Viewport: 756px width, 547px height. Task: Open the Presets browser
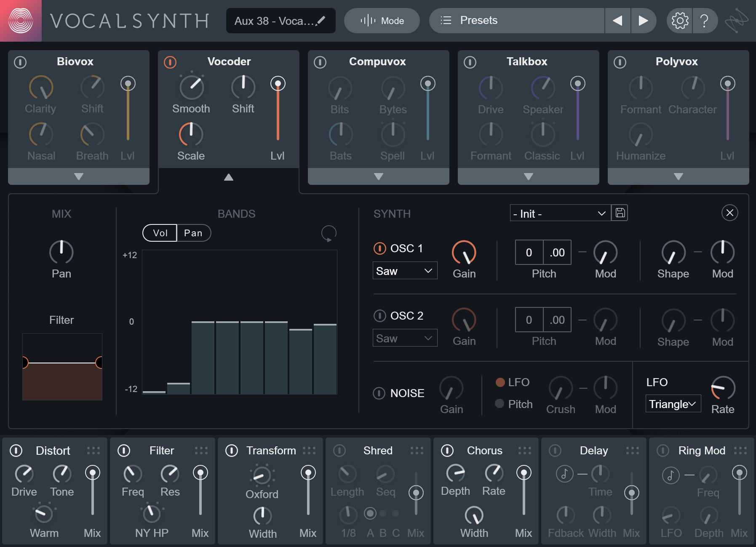tap(517, 21)
